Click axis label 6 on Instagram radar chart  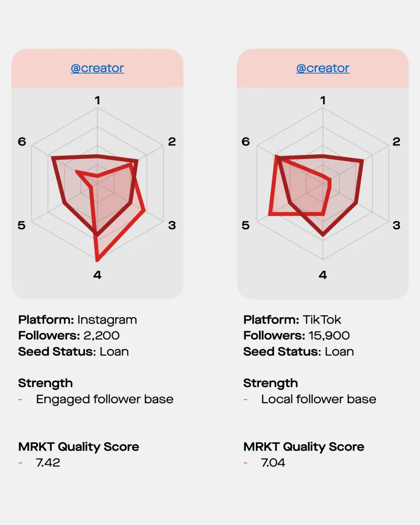coord(22,142)
